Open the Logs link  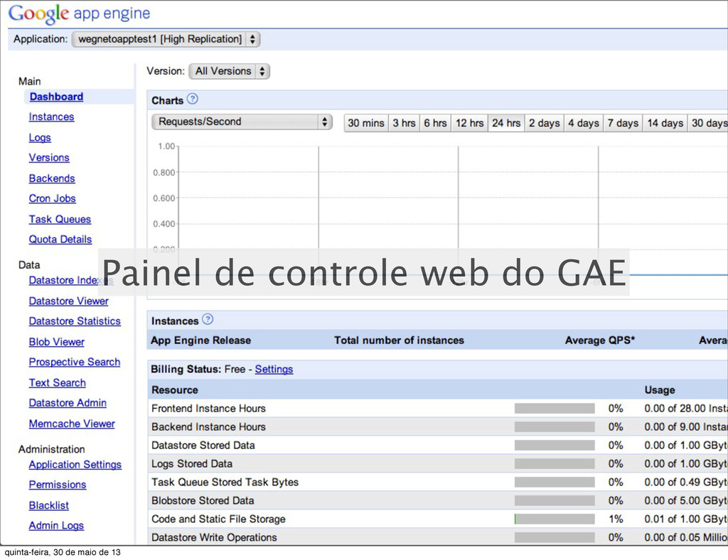point(40,137)
